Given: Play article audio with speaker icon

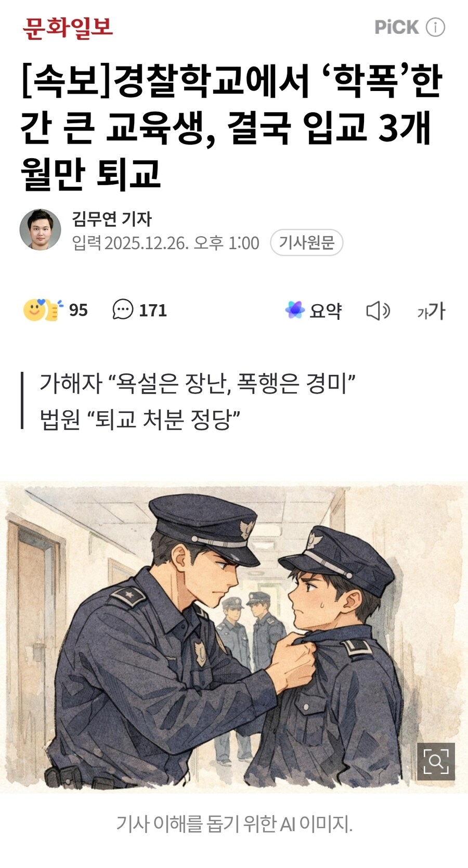Looking at the screenshot, I should 378,310.
